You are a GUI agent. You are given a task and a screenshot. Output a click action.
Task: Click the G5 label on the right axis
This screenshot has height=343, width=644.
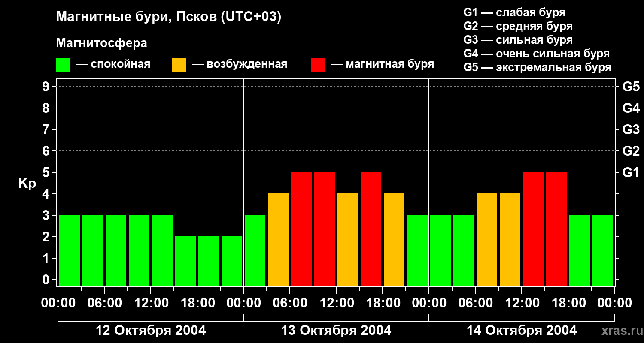(x=631, y=87)
